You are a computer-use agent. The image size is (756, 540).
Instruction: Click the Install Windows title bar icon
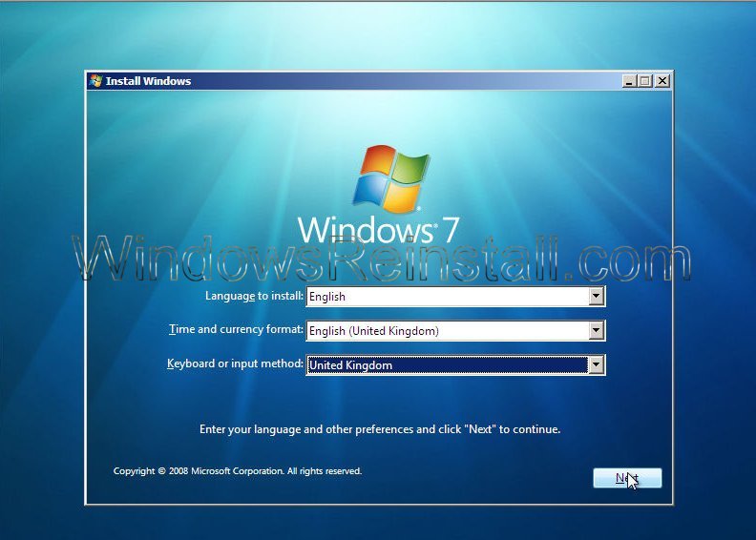95,81
